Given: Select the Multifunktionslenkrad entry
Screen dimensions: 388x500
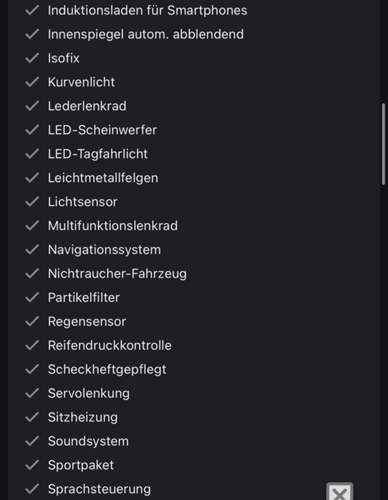Looking at the screenshot, I should [113, 226].
